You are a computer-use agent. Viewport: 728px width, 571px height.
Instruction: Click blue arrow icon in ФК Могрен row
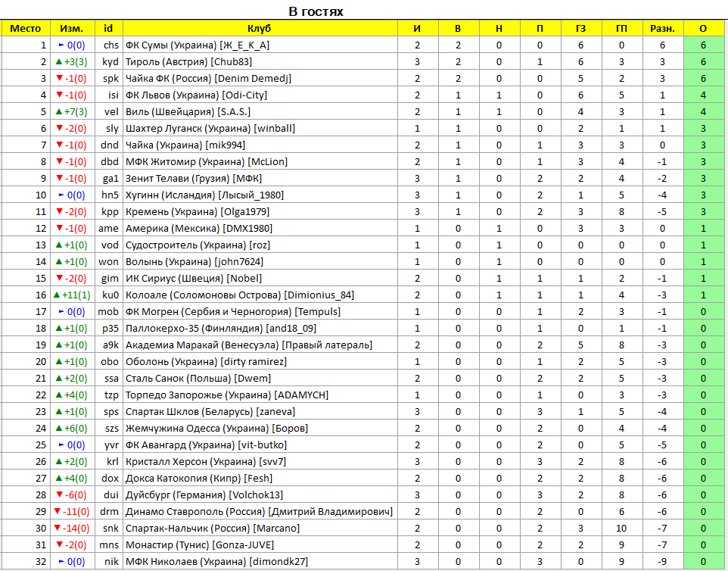[x=61, y=312]
